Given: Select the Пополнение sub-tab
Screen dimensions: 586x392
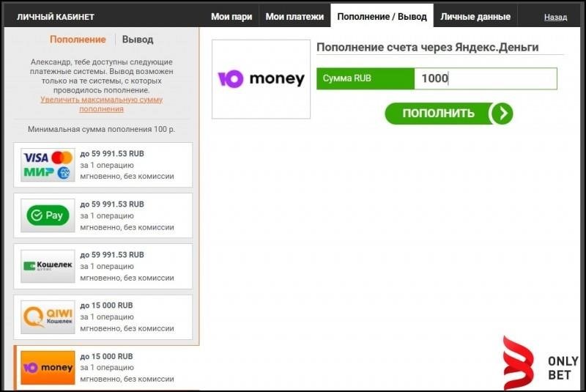Looking at the screenshot, I should (x=78, y=40).
